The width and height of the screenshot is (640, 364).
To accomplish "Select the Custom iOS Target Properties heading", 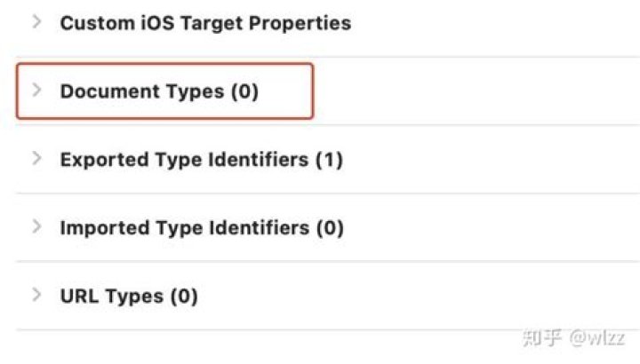I will pyautogui.click(x=204, y=23).
